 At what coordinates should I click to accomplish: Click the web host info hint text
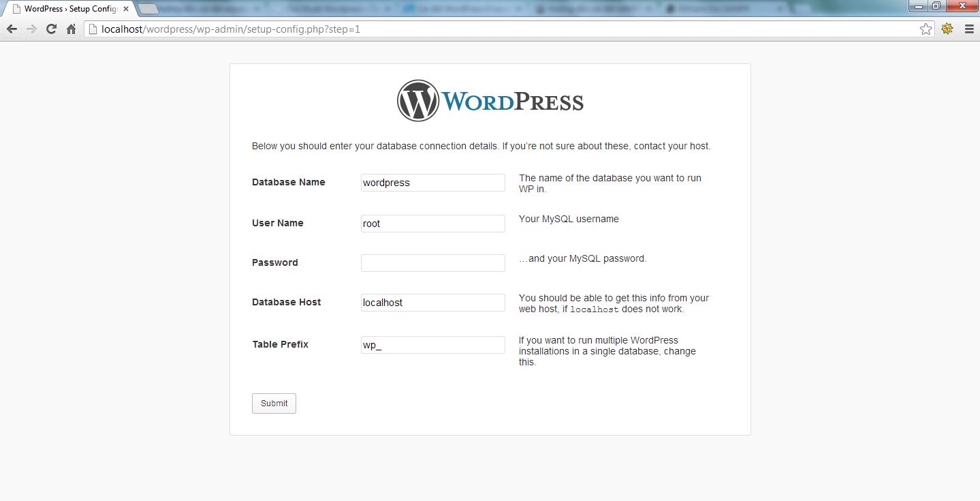click(x=614, y=303)
